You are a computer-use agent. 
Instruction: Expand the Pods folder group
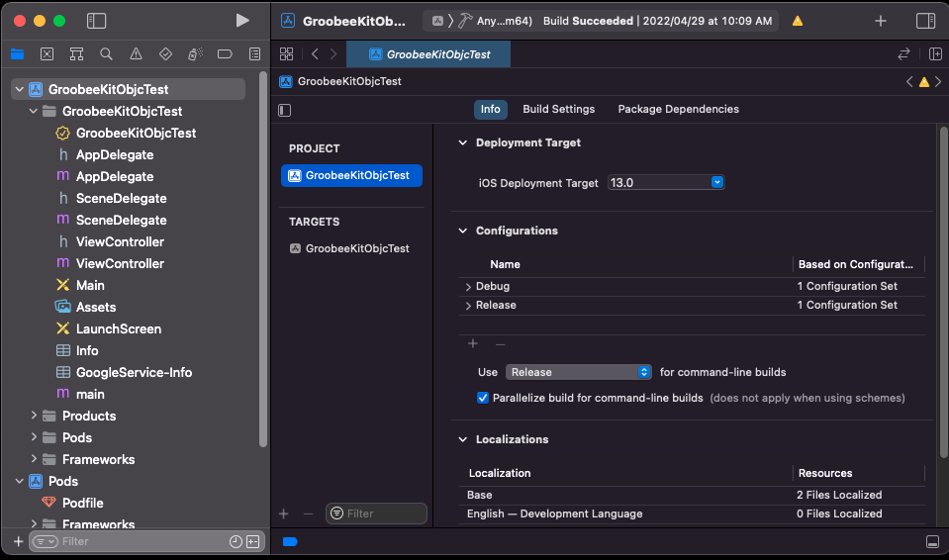pos(34,437)
